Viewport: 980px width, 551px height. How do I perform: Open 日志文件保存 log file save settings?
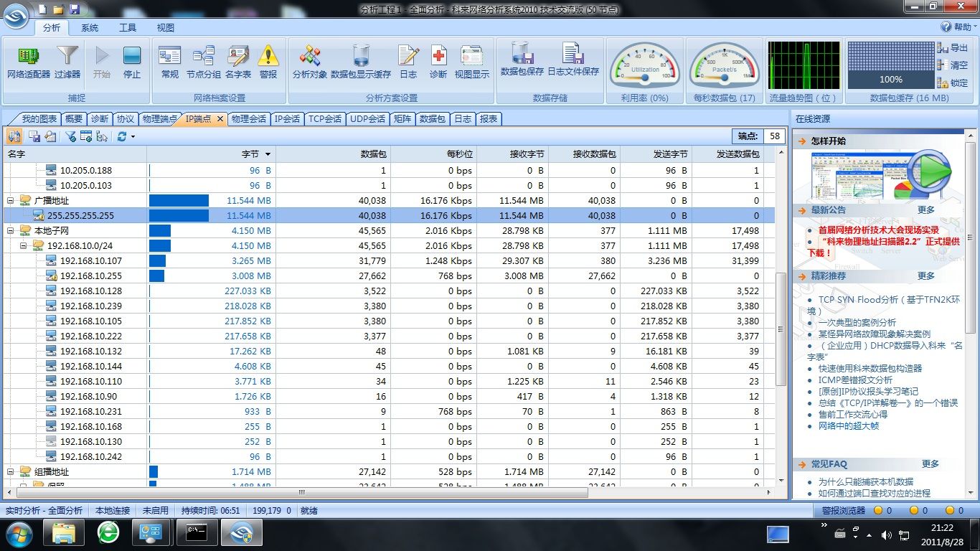tap(573, 59)
